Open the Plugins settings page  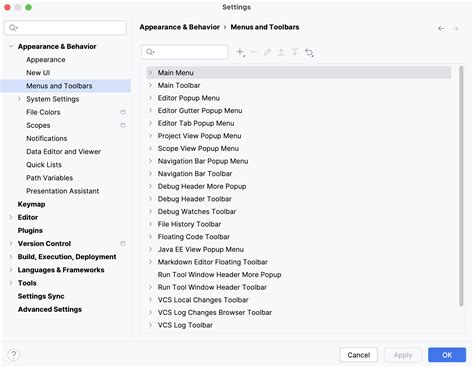coord(30,231)
